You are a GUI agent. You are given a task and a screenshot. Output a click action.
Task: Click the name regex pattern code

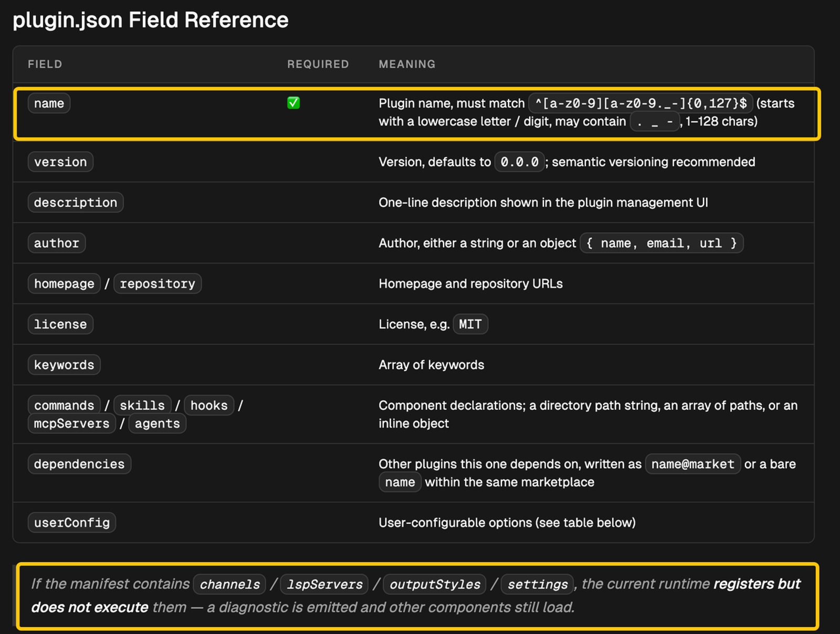point(641,103)
